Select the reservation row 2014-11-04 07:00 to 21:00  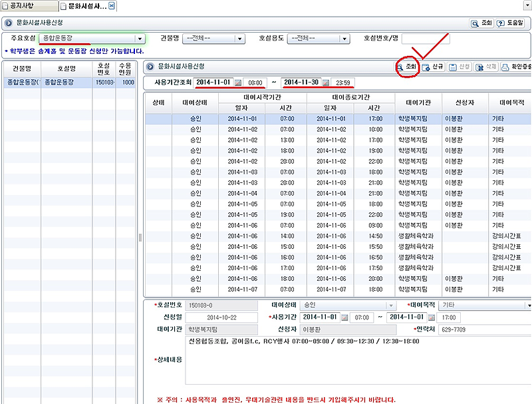(338, 194)
